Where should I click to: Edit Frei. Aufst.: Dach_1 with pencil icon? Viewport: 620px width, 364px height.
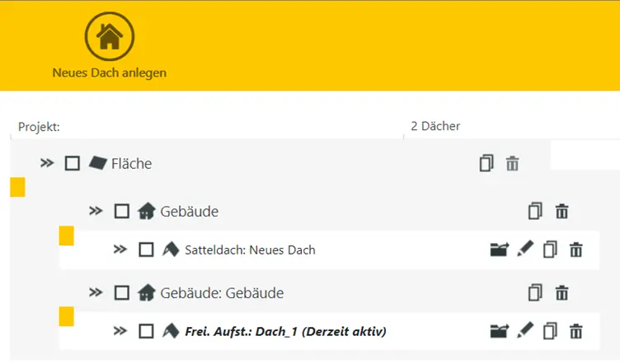[x=525, y=330]
